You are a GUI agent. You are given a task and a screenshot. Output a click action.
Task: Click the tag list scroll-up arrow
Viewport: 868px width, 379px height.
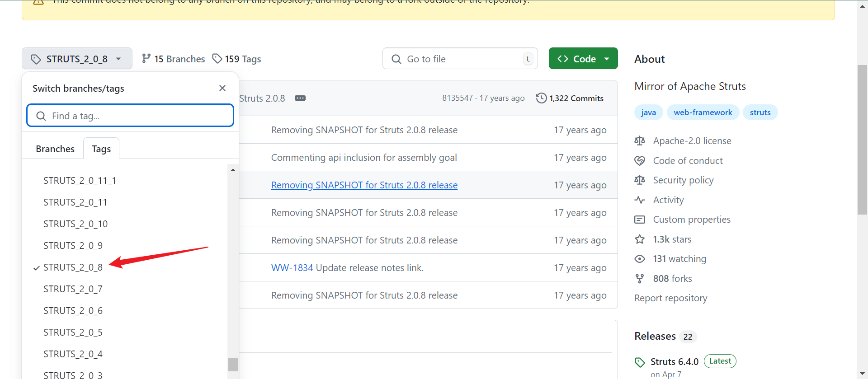233,170
